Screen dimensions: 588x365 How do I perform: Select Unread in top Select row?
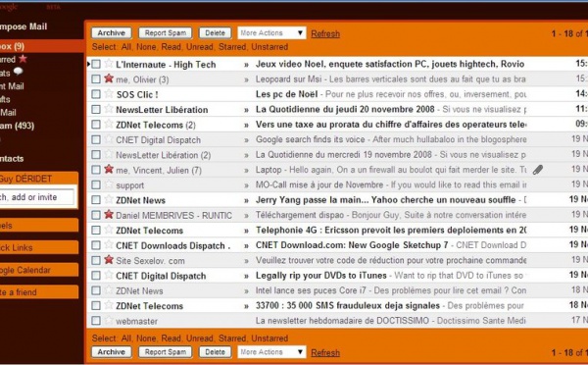tap(199, 47)
